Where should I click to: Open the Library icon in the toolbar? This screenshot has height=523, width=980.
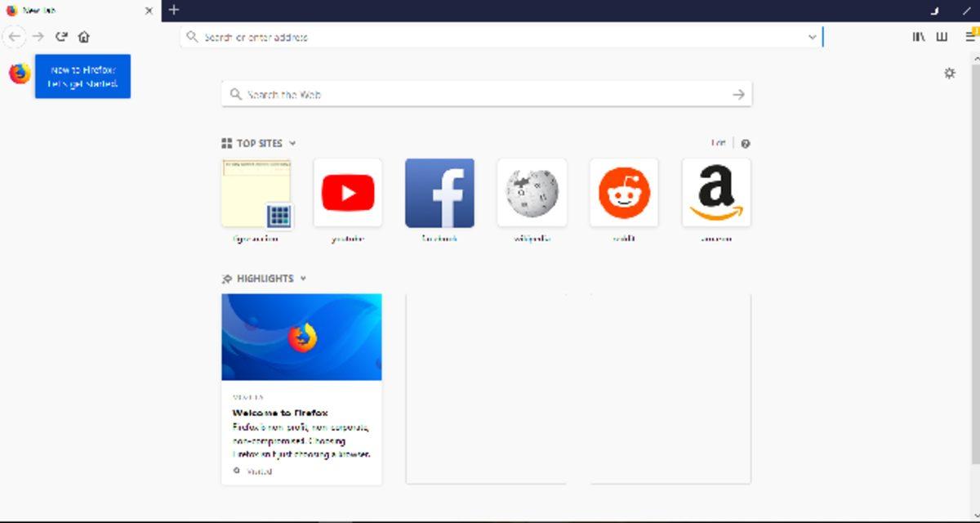(918, 37)
